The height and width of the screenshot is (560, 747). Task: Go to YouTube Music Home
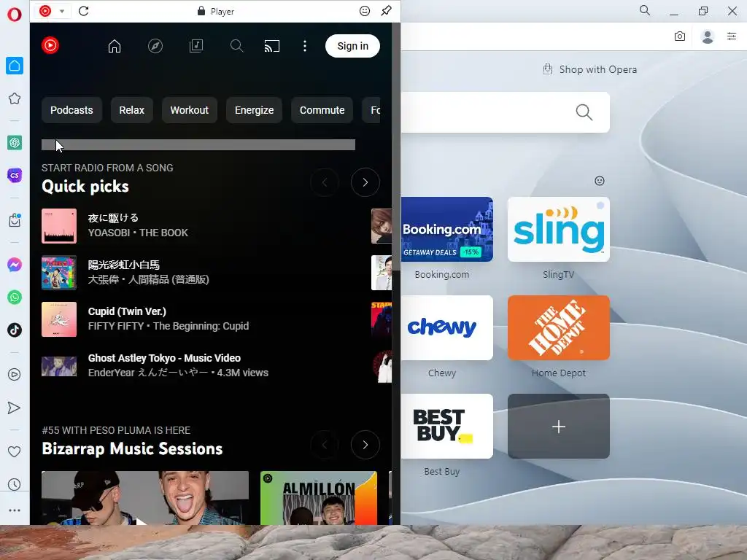(x=115, y=46)
